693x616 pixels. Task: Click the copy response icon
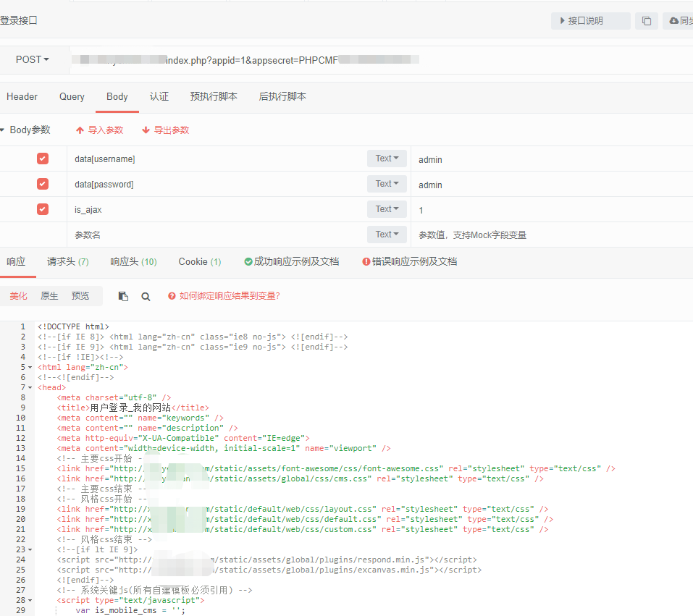click(123, 297)
